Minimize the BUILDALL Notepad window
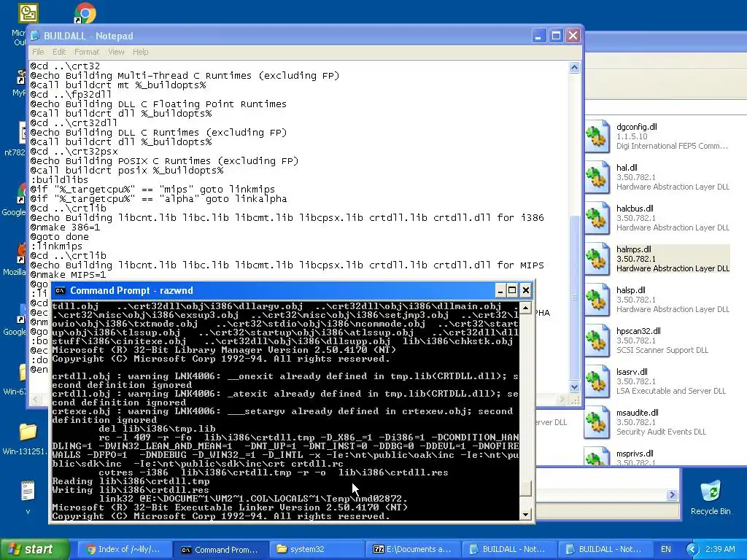The image size is (747, 560). coord(538,36)
